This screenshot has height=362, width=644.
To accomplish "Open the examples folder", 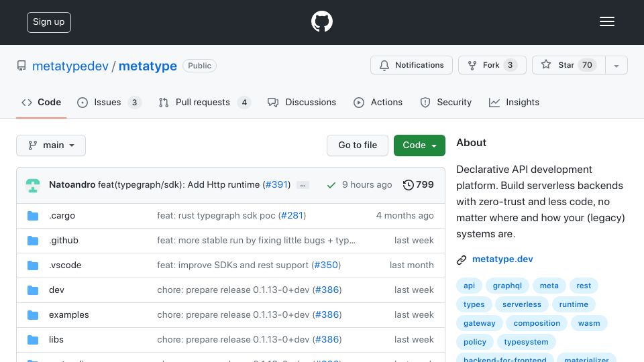I will 69,315.
